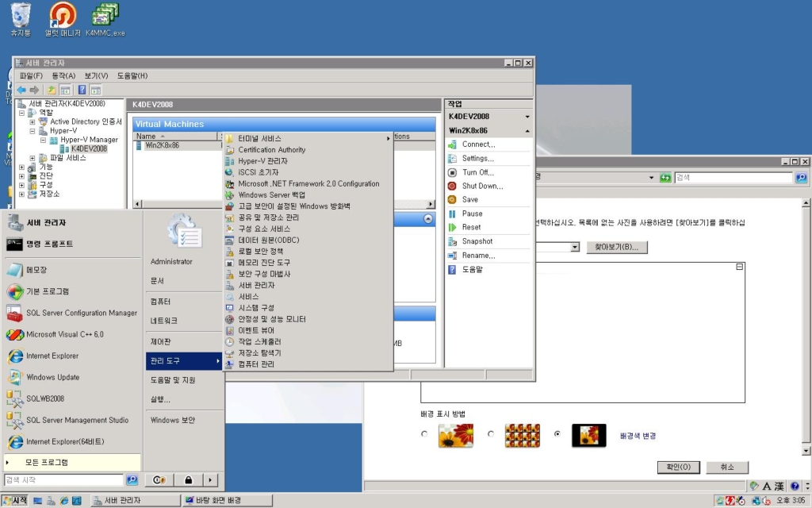This screenshot has width=812, height=508.
Task: Collapse the Win2K8x86 section in the actions pane
Action: pyautogui.click(x=527, y=131)
